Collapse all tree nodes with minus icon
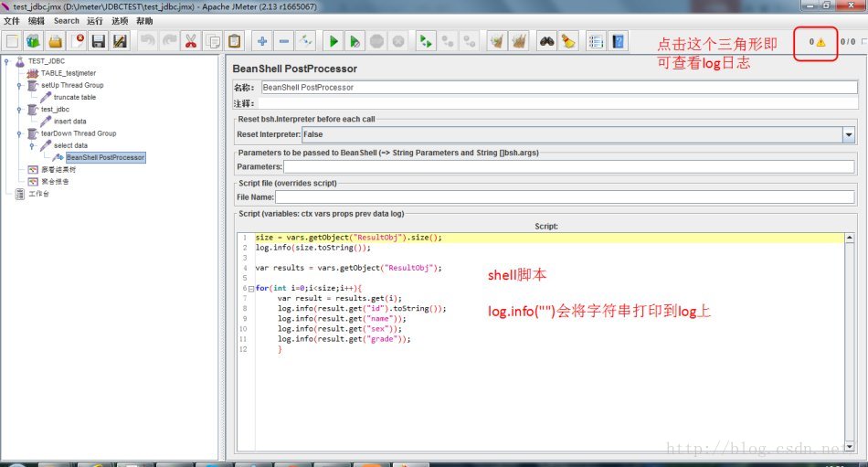Image resolution: width=868 pixels, height=467 pixels. coord(284,41)
